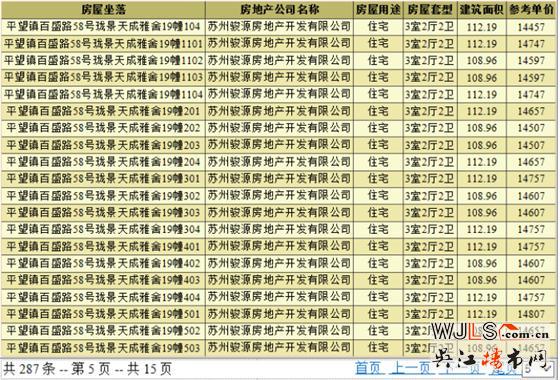Click 苏州骏源房地产开发有限公司 in the 19幢201 row
The image size is (560, 380).
coord(279,111)
